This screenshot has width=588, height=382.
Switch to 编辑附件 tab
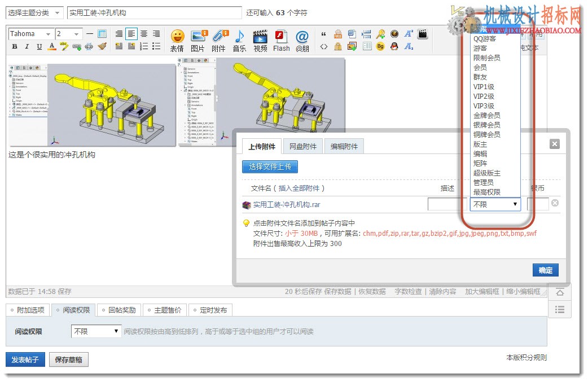click(x=344, y=147)
